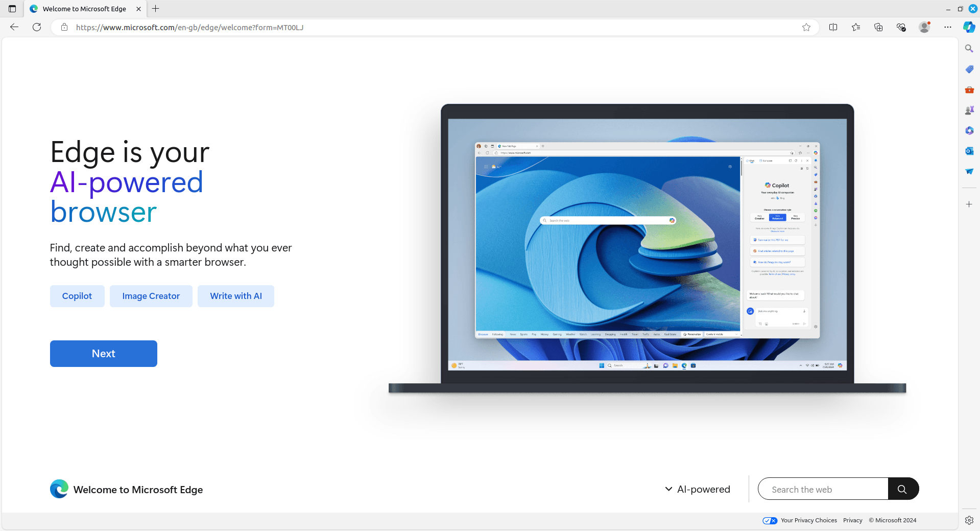Click the Image Creator button
Screen dimensions: 980x531
151,296
